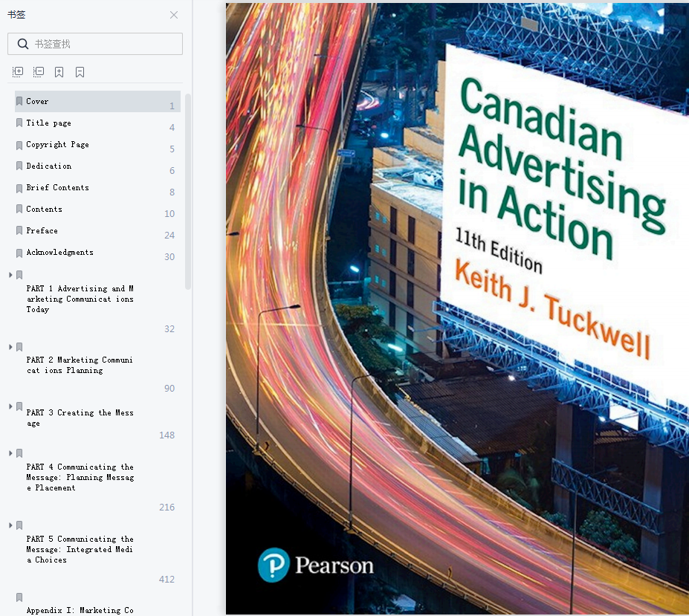Click the bookmark icon beside Contents
Viewport: 689px width, 616px height.
(19, 209)
